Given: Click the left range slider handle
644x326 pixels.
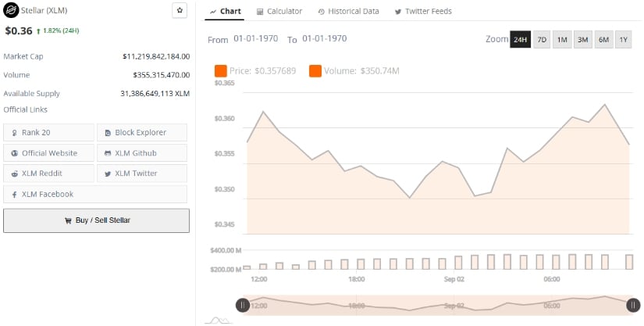Looking at the screenshot, I should coord(243,305).
